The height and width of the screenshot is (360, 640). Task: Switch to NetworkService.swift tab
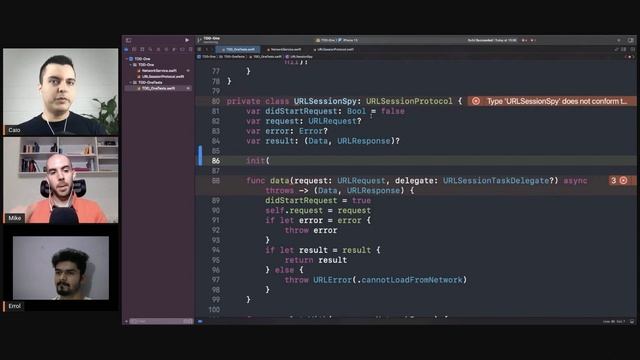[284, 49]
